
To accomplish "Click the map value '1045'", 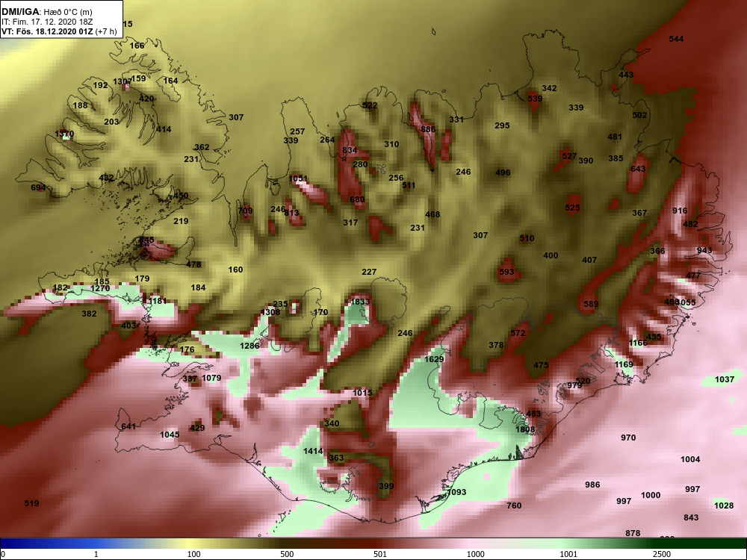I will click(x=170, y=435).
